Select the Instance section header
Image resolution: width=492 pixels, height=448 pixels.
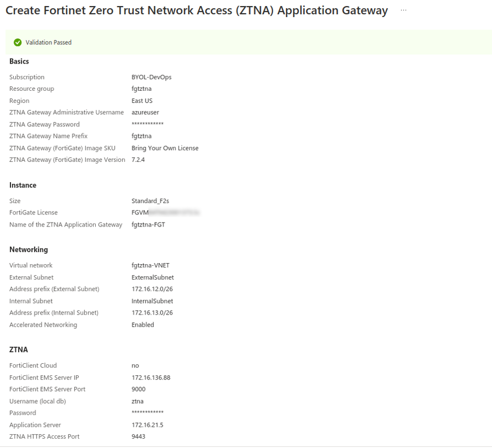22,185
